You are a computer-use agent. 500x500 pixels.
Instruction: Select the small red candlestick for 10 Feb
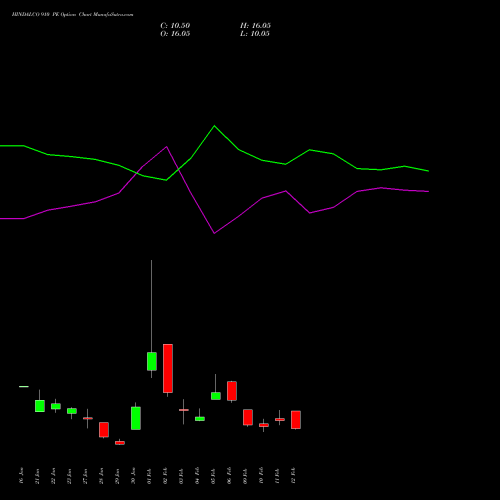(264, 425)
